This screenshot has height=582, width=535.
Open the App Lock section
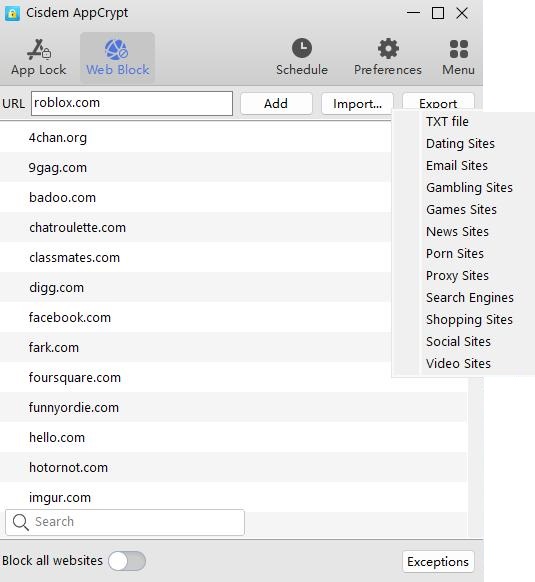point(38,58)
